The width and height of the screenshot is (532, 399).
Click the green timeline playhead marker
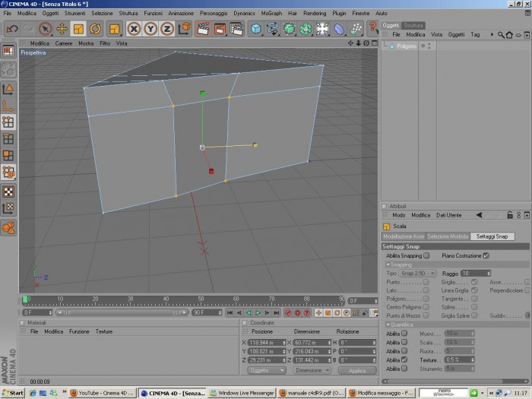[25, 299]
